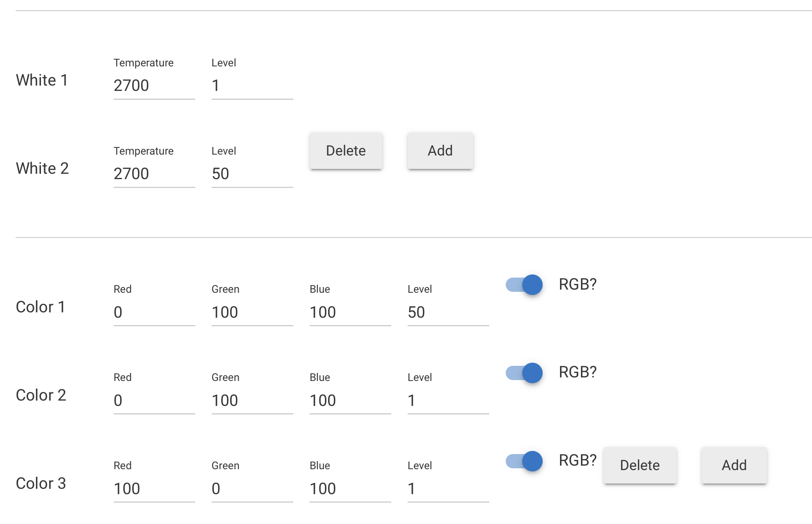Edit Color 1 Red field
The height and width of the screenshot is (524, 812).
pyautogui.click(x=154, y=312)
